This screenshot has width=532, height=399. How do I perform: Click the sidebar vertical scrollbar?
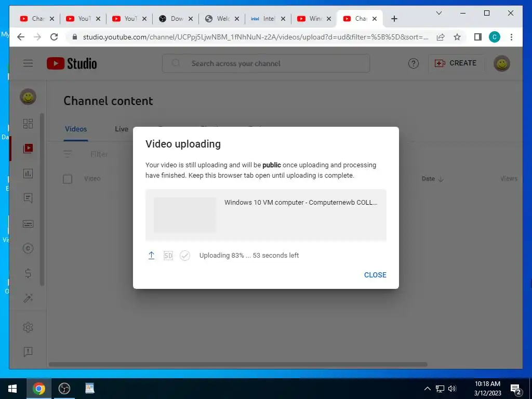tap(42, 199)
